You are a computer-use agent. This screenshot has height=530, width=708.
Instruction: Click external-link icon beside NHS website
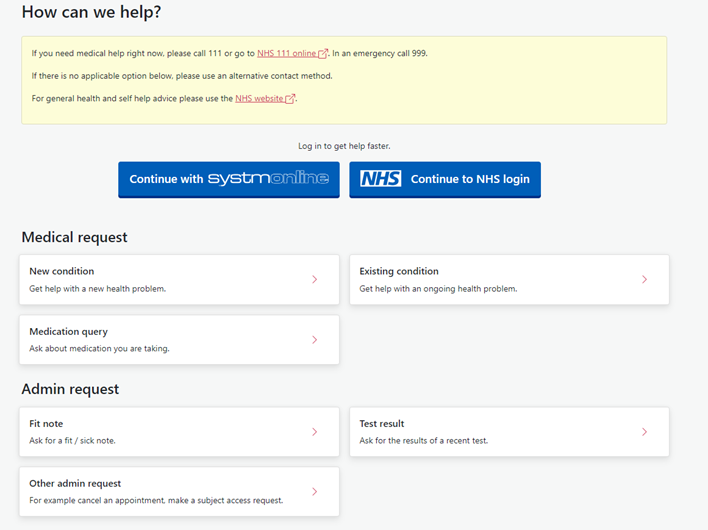tap(290, 98)
